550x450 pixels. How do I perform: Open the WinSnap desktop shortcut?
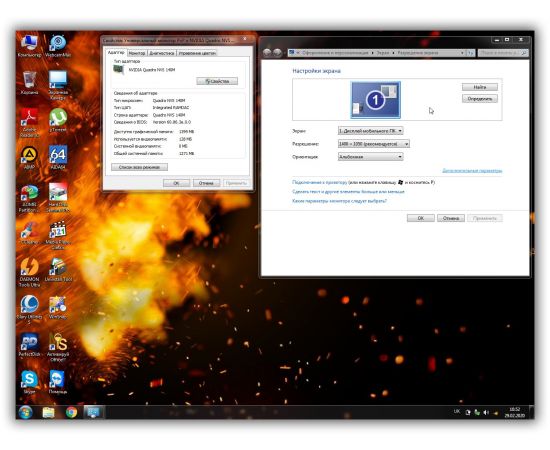coord(58,308)
